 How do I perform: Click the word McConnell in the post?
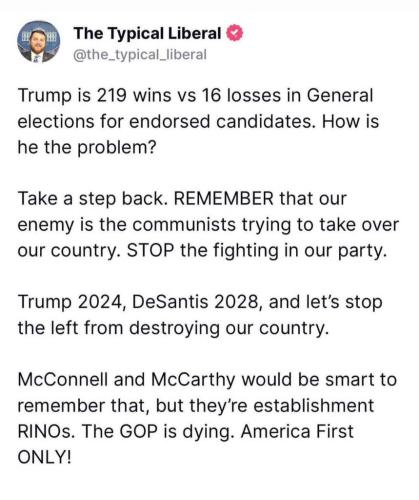63,379
